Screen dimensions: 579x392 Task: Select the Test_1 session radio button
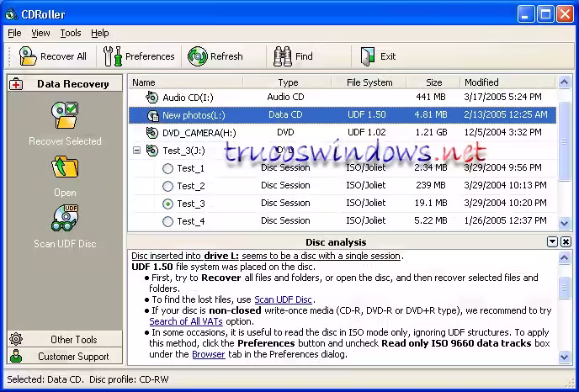[167, 169]
